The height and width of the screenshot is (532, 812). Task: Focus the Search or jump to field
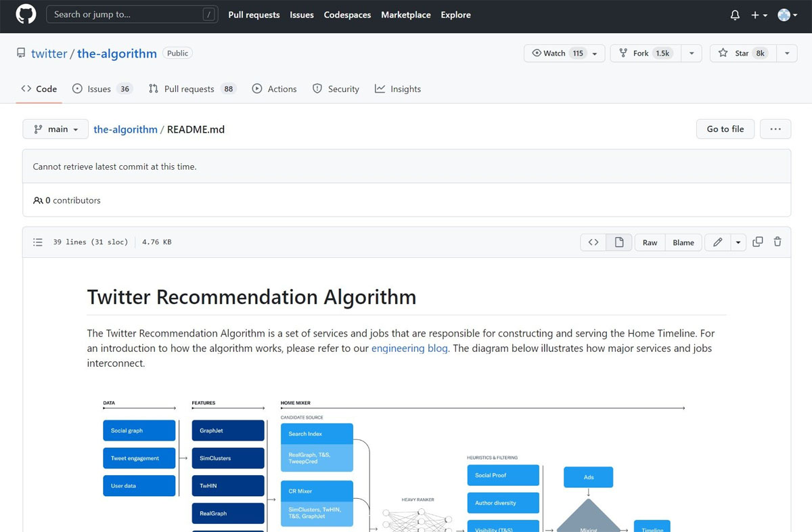click(x=132, y=14)
